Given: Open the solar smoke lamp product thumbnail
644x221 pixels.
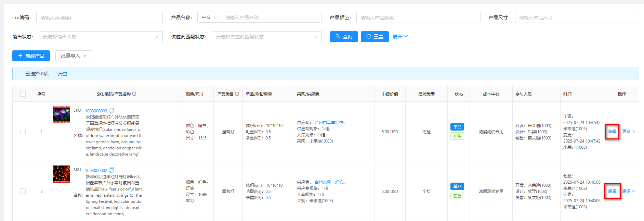Looking at the screenshot, I should coord(62,114).
